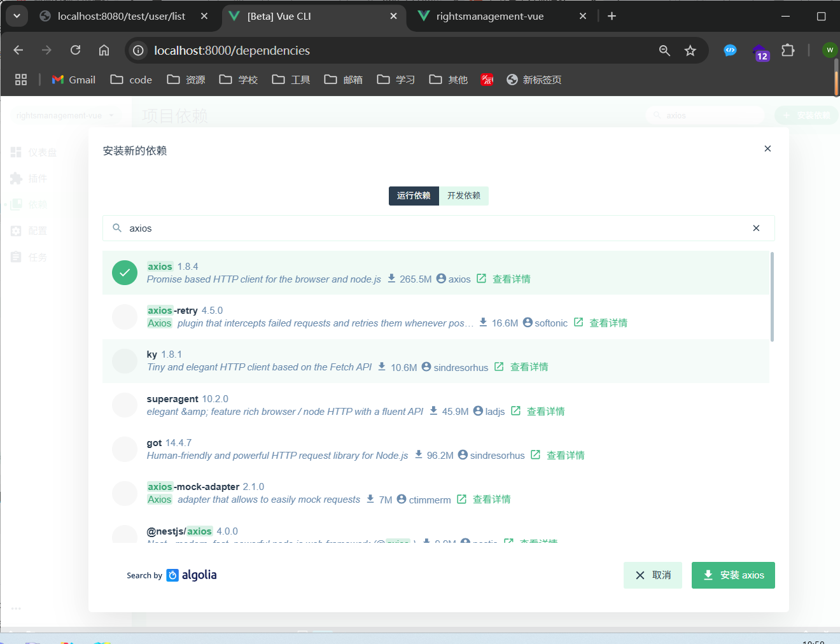
Task: Click download count icon of axios 265.5M
Action: (x=391, y=279)
